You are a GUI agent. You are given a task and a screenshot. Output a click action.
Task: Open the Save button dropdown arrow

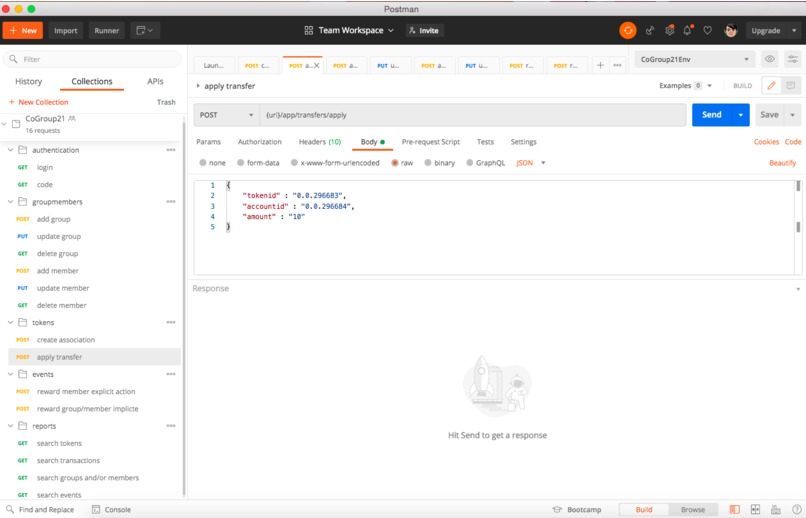[x=792, y=115]
